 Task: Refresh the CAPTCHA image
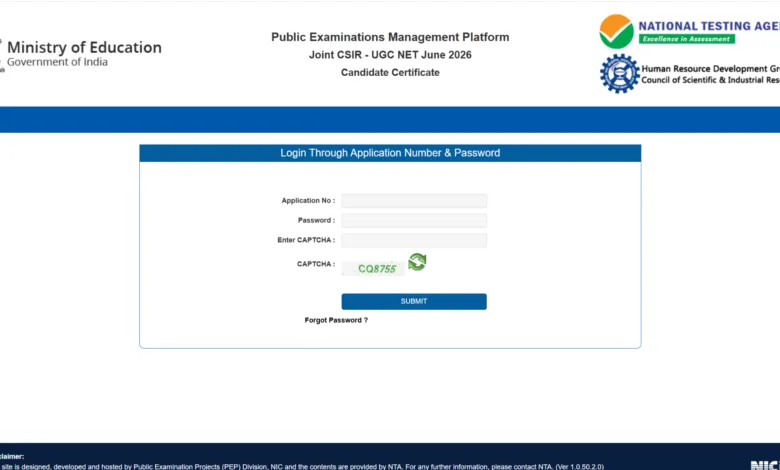click(x=417, y=262)
